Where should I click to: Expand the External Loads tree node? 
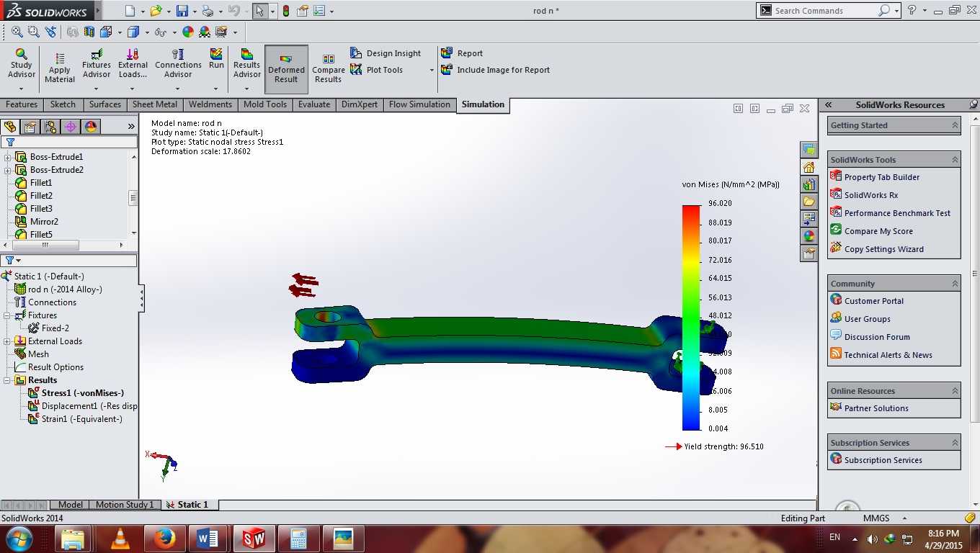click(x=8, y=341)
